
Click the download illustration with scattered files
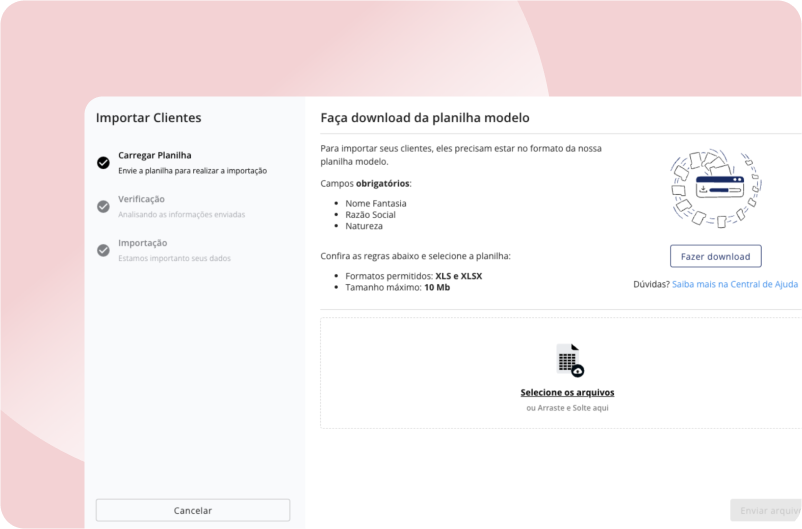715,187
